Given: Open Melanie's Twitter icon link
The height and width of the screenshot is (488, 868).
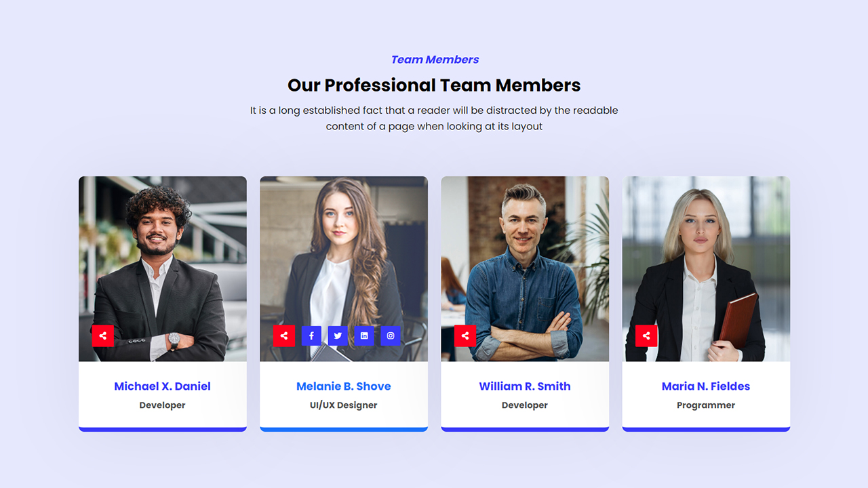Looking at the screenshot, I should click(x=338, y=335).
